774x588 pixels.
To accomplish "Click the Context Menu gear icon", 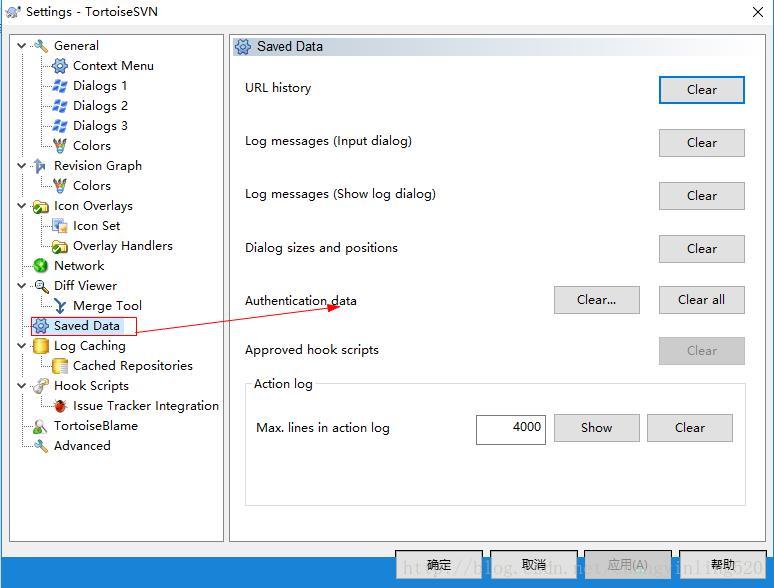I will tap(60, 66).
